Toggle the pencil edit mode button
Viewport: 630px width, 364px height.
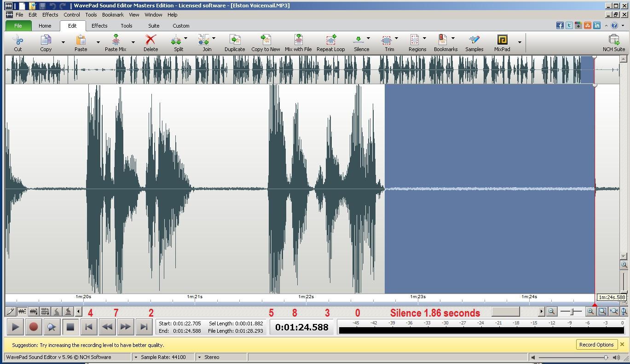point(11,312)
